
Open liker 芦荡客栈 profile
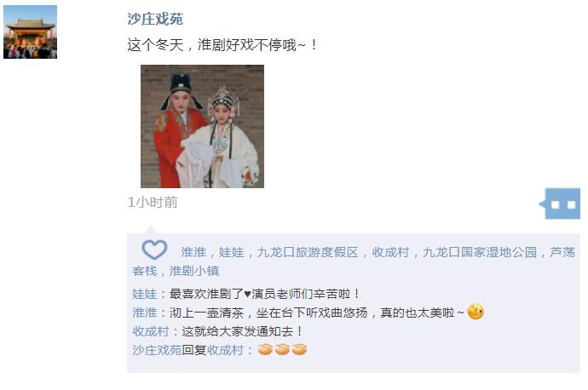pyautogui.click(x=354, y=261)
